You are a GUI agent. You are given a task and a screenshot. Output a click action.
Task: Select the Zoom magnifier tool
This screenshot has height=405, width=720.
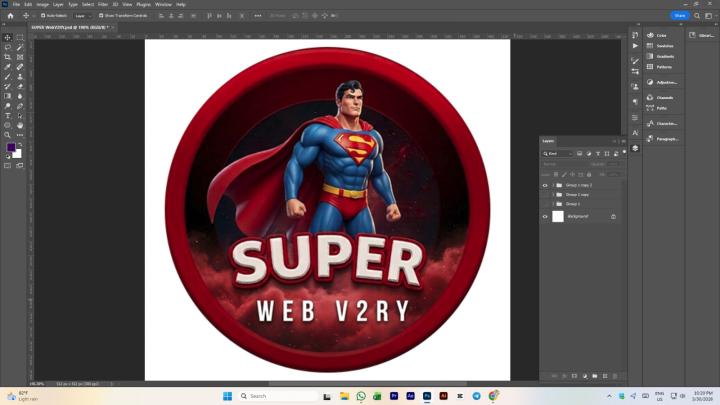coord(7,135)
